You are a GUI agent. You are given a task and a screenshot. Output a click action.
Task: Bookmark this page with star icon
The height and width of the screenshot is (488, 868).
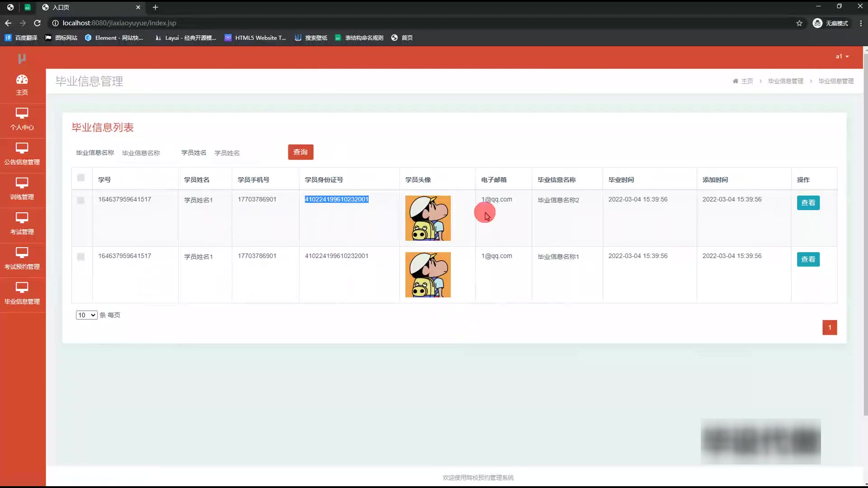click(799, 23)
